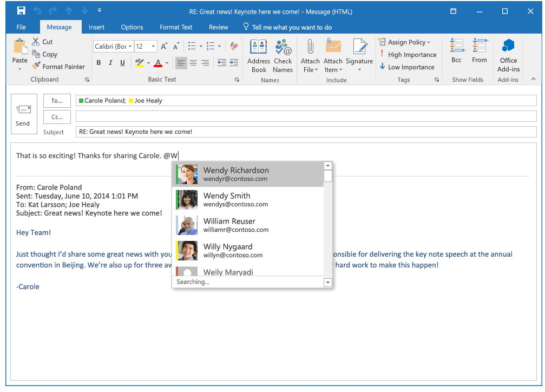Increase font size with Grow Font
545x392 pixels.
point(164,46)
